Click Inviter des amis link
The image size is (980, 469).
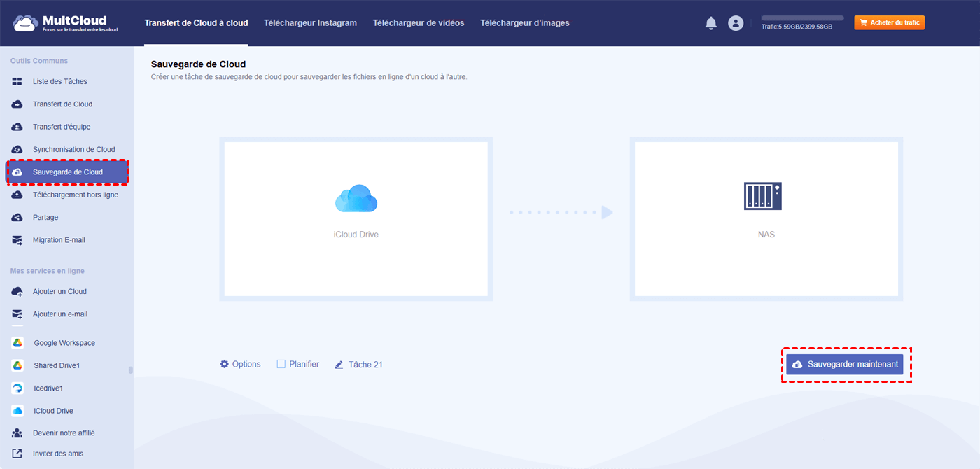point(58,454)
